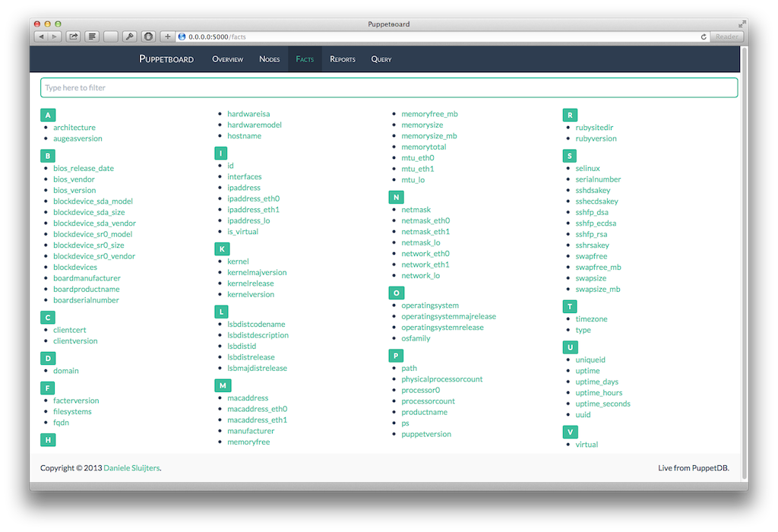Image resolution: width=778 pixels, height=532 pixels.
Task: Click the key-shaped toolbar icon
Action: [x=129, y=36]
